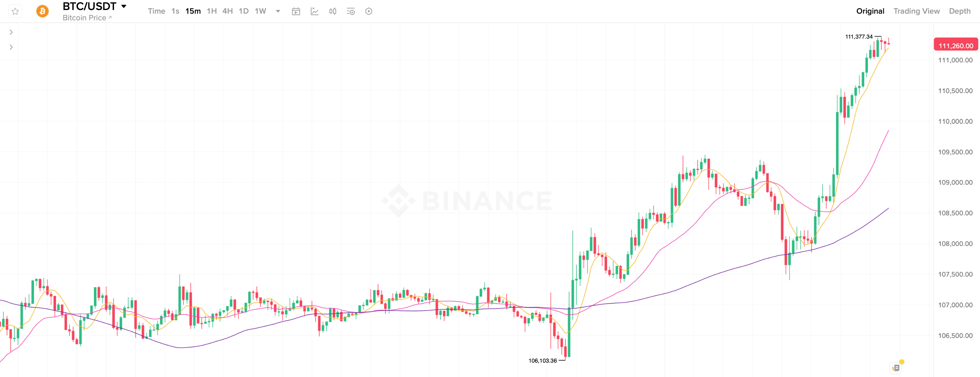Select the 1s interval

click(175, 11)
